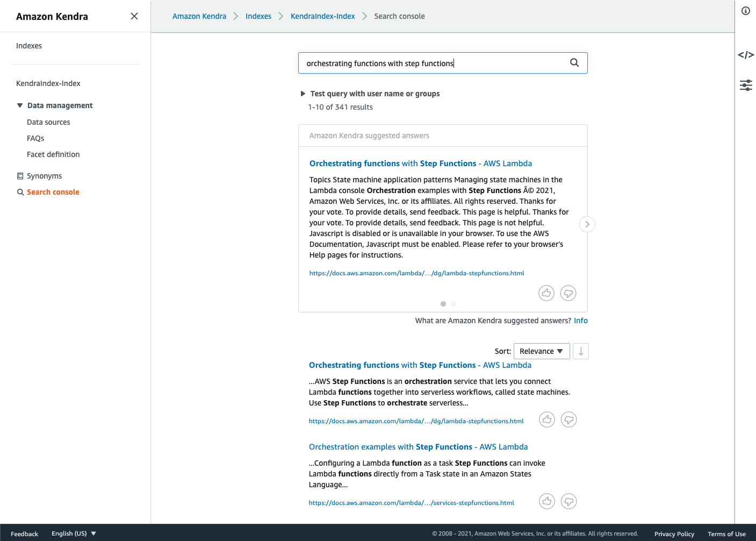Open services-stepfunctions.html URL link
Viewport: 756px width, 541px height.
[x=411, y=503]
